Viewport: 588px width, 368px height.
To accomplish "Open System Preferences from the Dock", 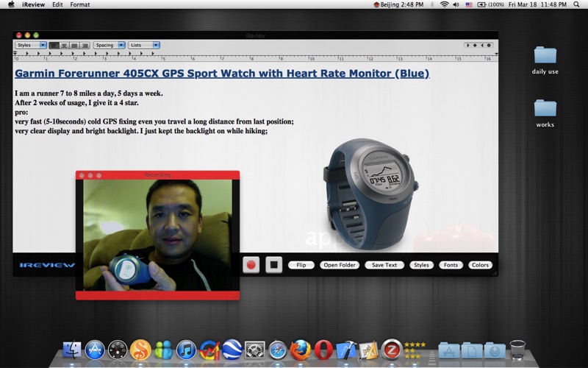I will [x=255, y=350].
